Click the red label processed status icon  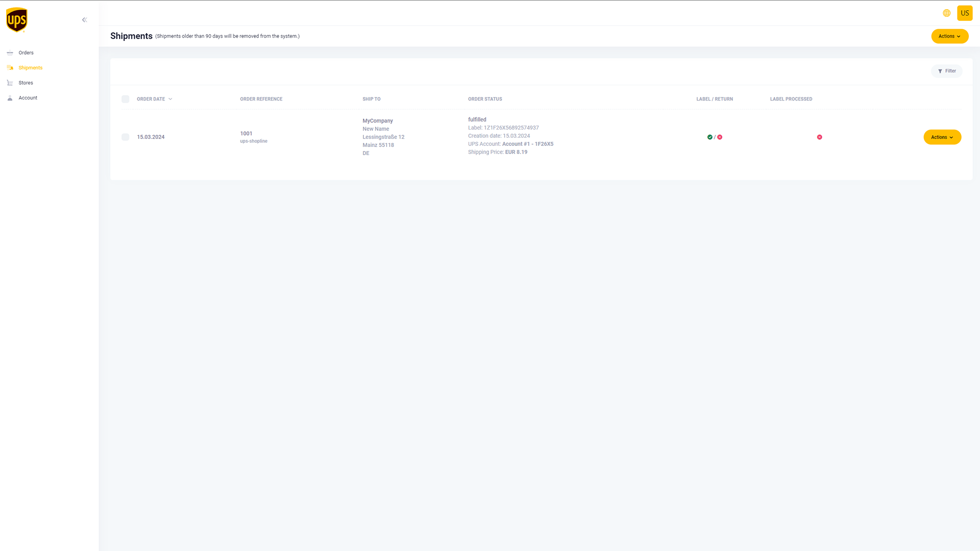[819, 137]
